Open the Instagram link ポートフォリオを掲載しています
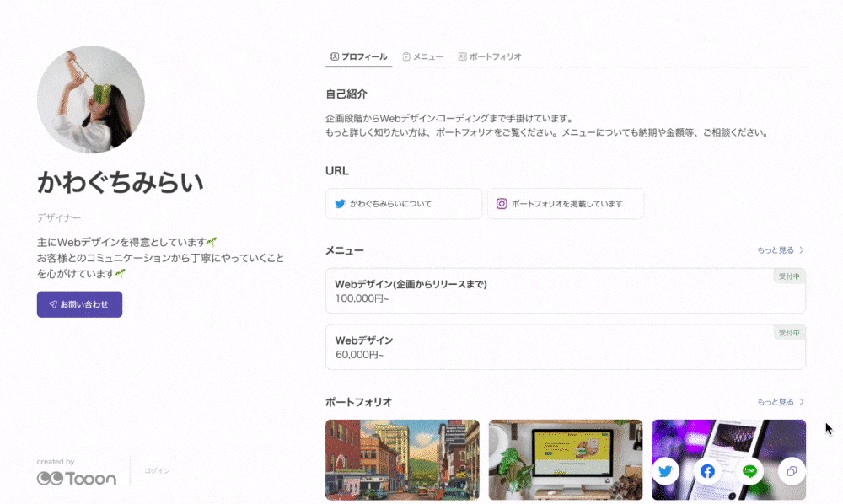Image resolution: width=843 pixels, height=504 pixels. (566, 204)
